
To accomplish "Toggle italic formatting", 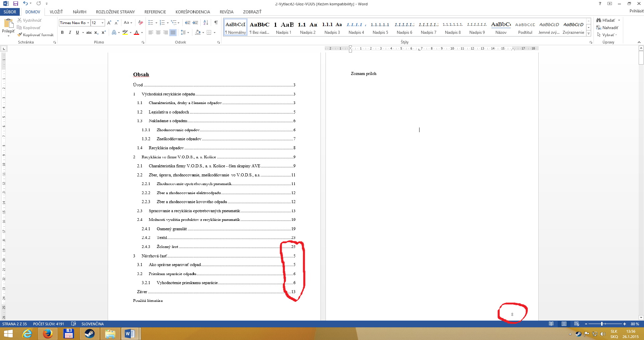I will point(70,32).
